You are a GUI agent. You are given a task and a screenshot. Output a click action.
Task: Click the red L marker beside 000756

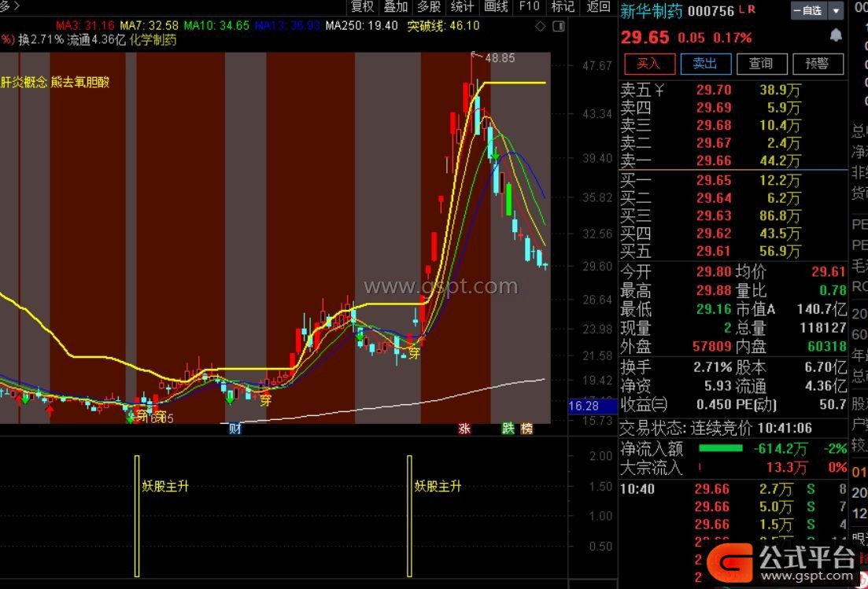tap(742, 9)
